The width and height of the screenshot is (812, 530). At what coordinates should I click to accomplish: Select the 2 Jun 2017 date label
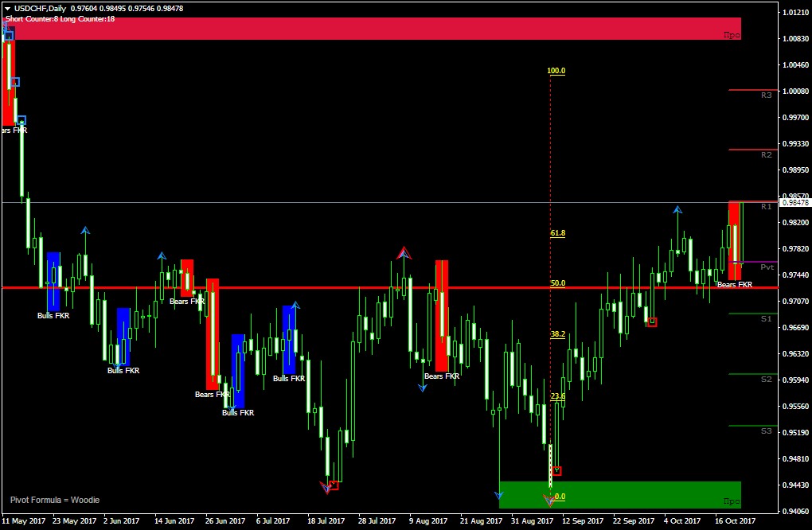121,520
